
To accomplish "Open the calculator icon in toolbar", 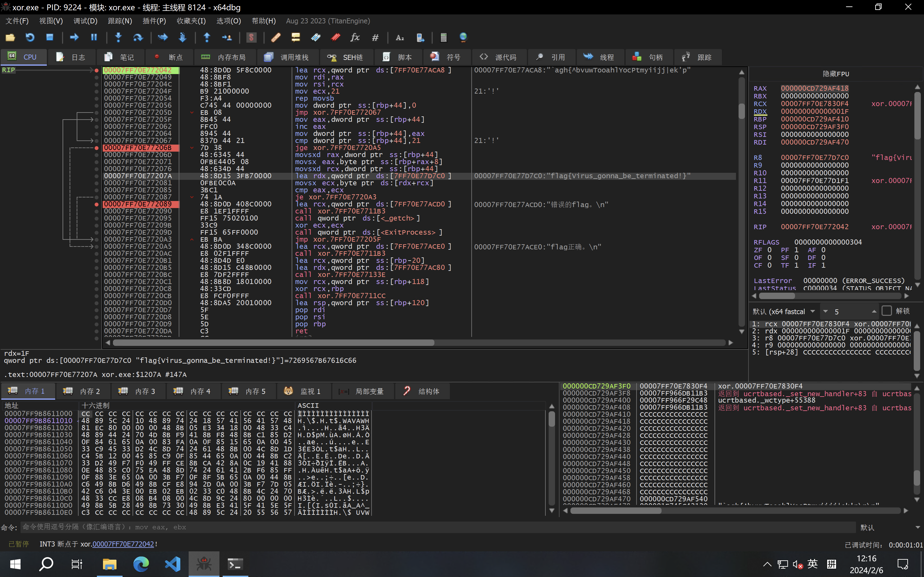I will [x=443, y=38].
